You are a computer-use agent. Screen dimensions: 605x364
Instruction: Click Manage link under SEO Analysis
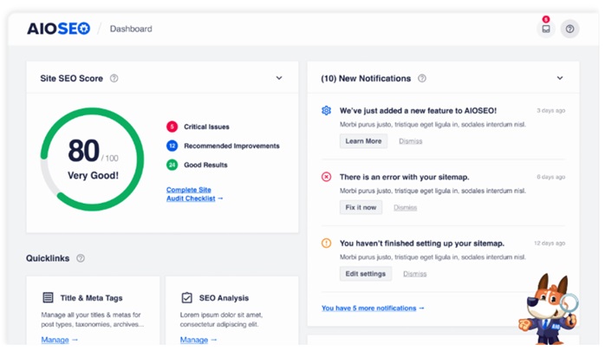pyautogui.click(x=198, y=340)
